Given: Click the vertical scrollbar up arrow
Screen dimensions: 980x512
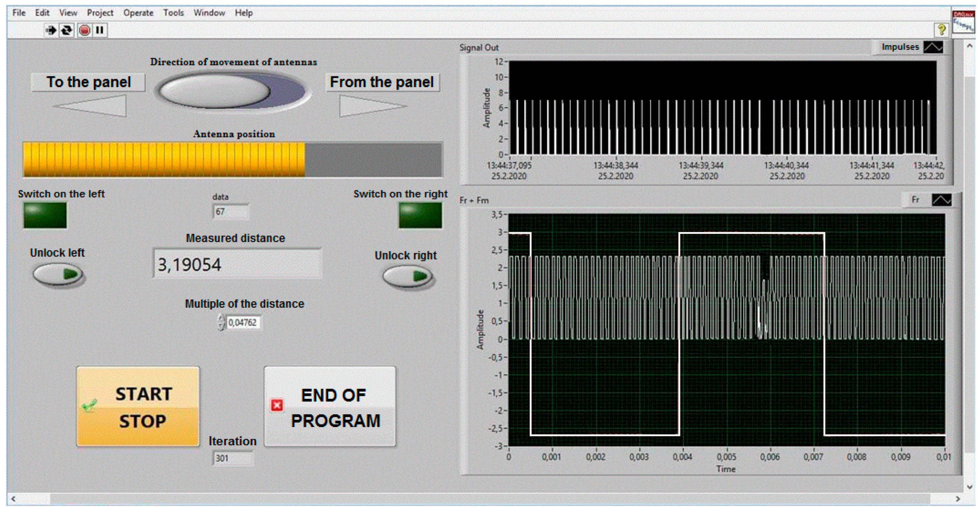Looking at the screenshot, I should coord(969,46).
